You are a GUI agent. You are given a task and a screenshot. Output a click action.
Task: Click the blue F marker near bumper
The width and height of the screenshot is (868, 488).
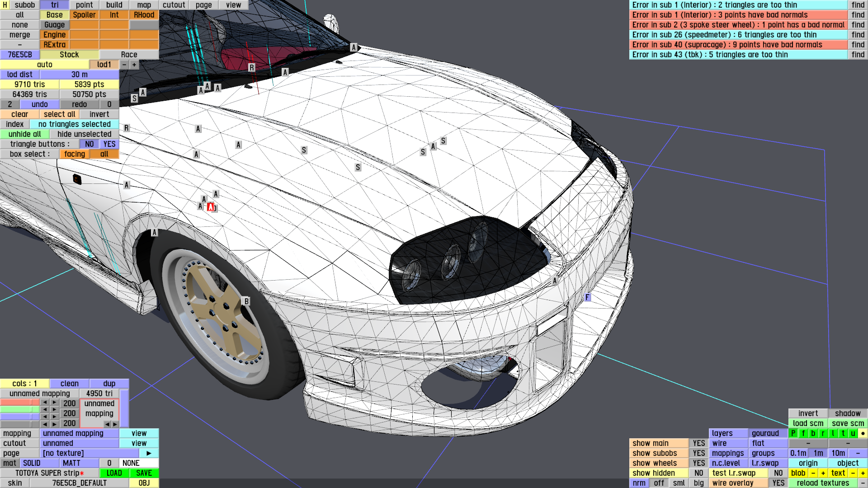[587, 297]
